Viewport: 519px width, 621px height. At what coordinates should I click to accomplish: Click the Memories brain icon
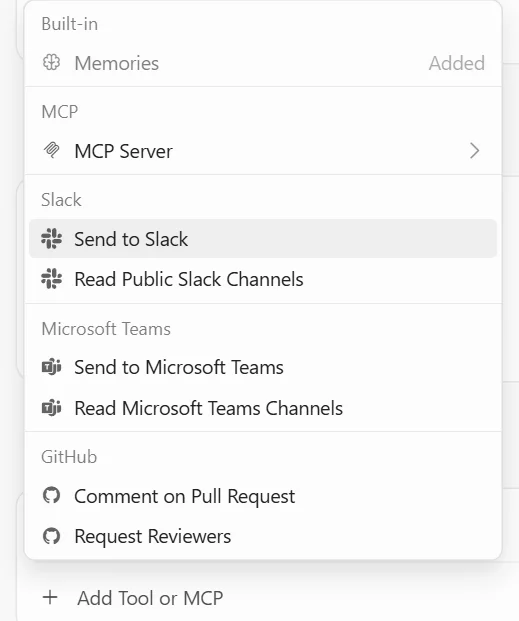(x=52, y=63)
